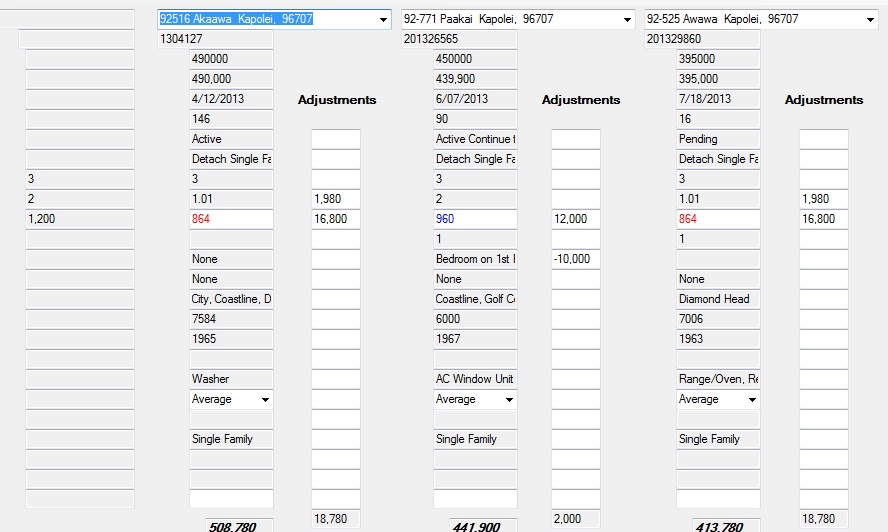Select the 450000 list price field
888x532 pixels.
coord(475,59)
